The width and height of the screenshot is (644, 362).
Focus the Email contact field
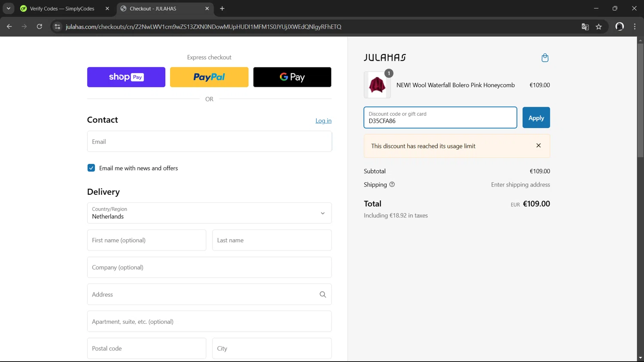(x=210, y=142)
